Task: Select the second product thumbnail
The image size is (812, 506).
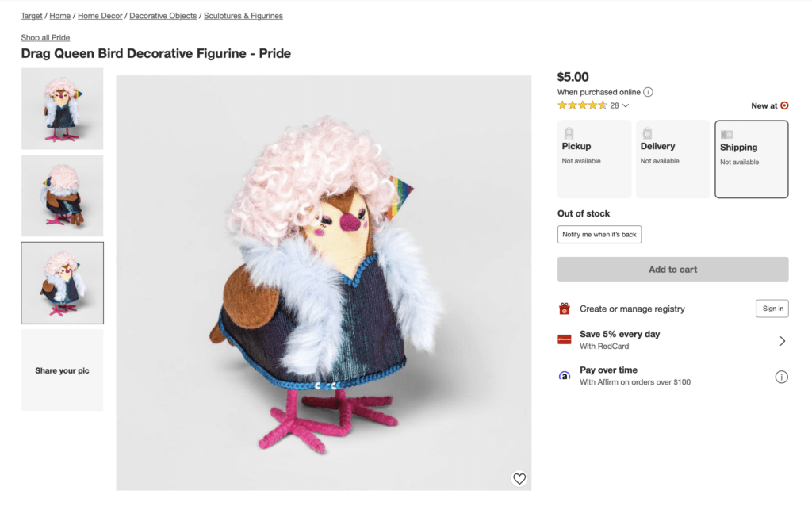Action: click(62, 196)
